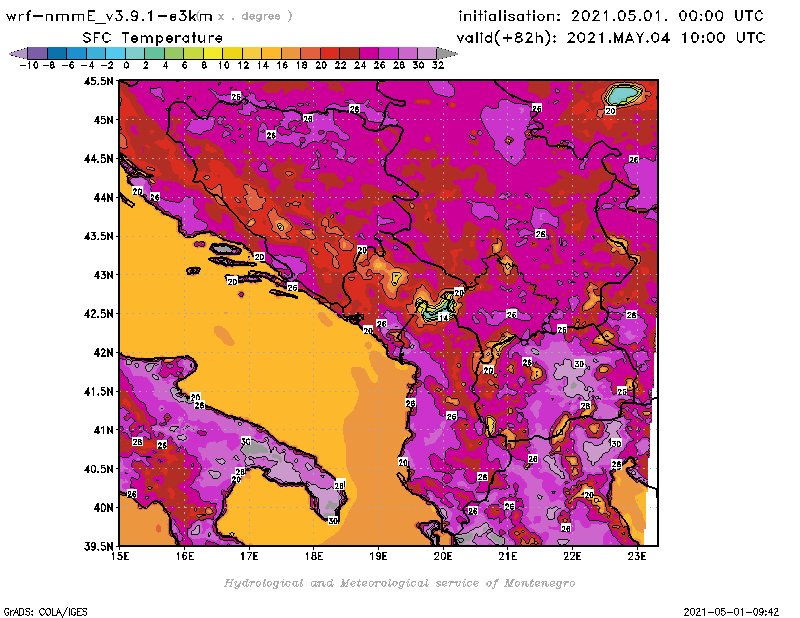800x618 pixels.
Task: Click the '40.5N' latitude label
Action: tap(99, 469)
